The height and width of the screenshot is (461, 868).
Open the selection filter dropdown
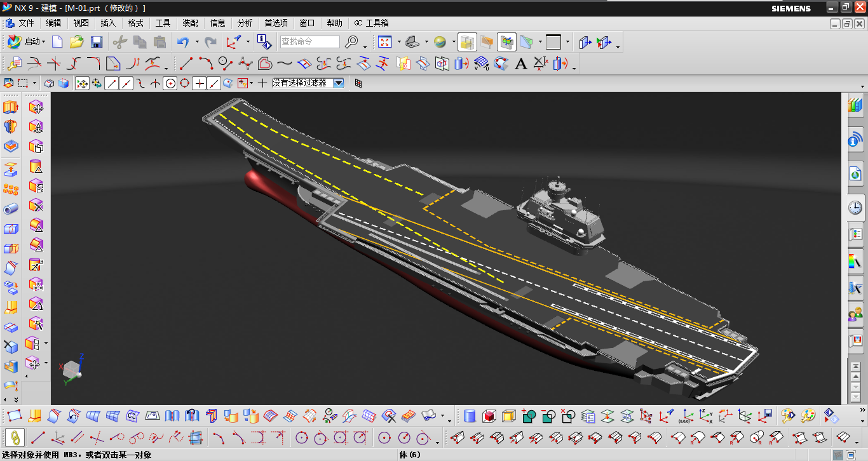pyautogui.click(x=339, y=83)
